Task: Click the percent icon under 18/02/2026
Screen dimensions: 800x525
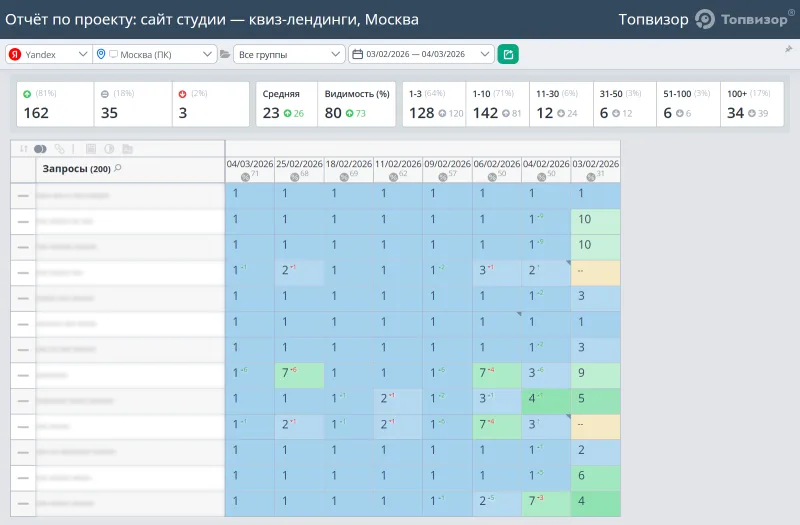Action: point(344,177)
